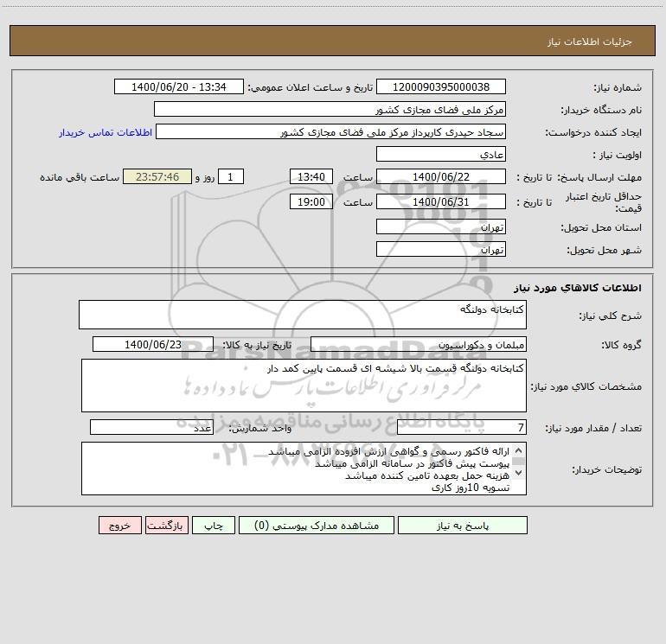Click note line هزینه حمل بعهده تامین کننده
This screenshot has height=644, width=666.
[427, 475]
